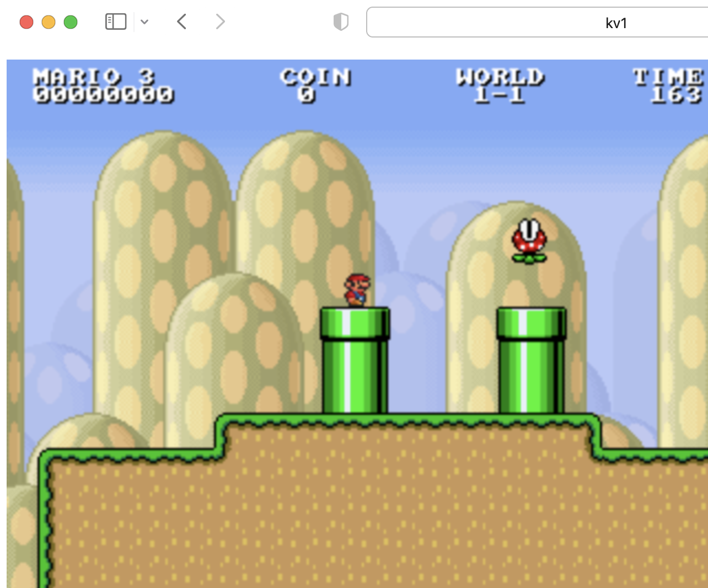Close the window with red button
This screenshot has width=708, height=588.
[26, 22]
